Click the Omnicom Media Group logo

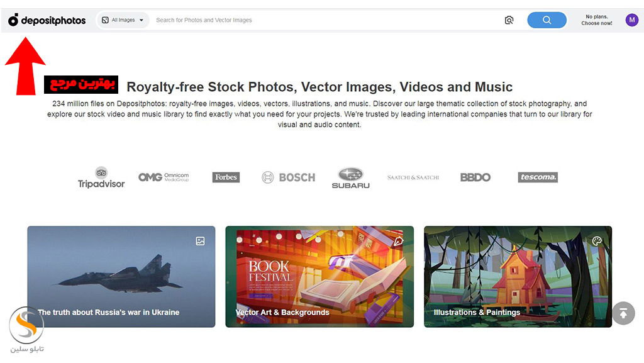click(x=164, y=177)
